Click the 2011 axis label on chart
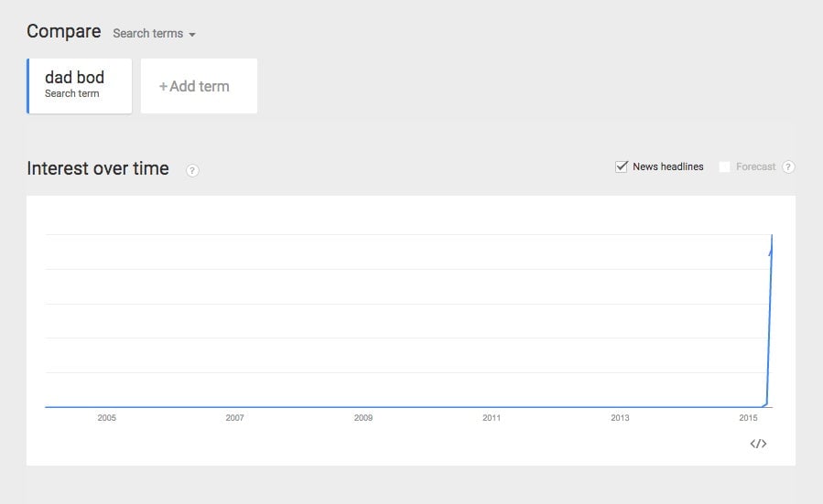The image size is (823, 504). point(492,418)
